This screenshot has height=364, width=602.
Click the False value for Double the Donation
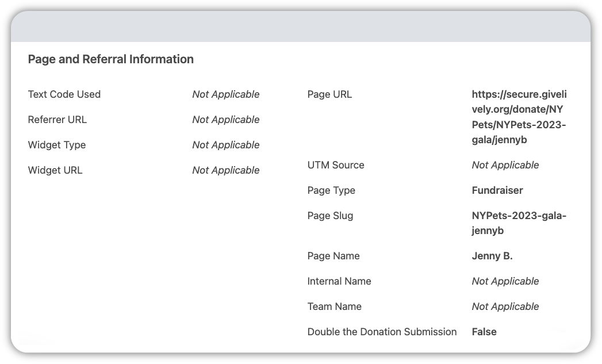tap(484, 332)
